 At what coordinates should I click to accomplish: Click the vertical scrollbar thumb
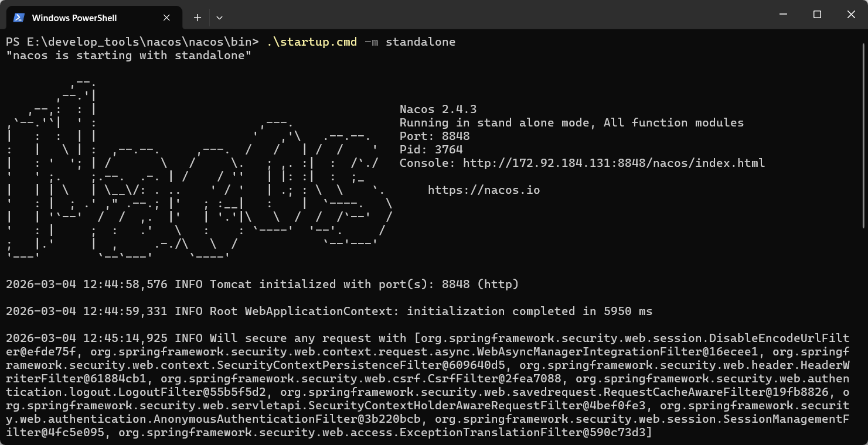pyautogui.click(x=864, y=135)
